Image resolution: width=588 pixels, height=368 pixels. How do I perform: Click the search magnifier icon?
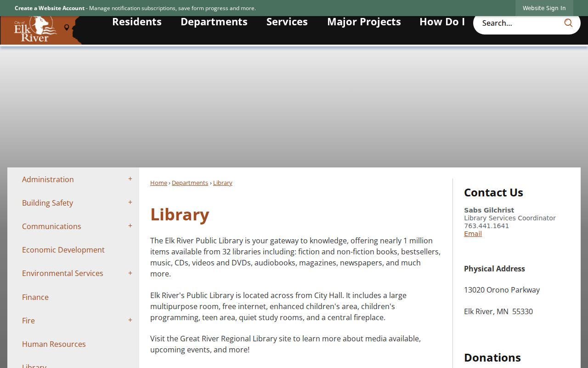568,23
